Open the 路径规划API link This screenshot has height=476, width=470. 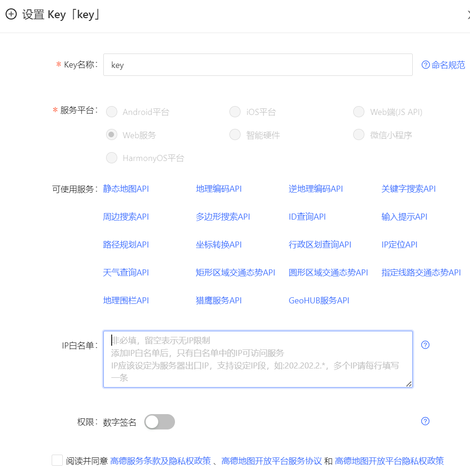point(126,245)
